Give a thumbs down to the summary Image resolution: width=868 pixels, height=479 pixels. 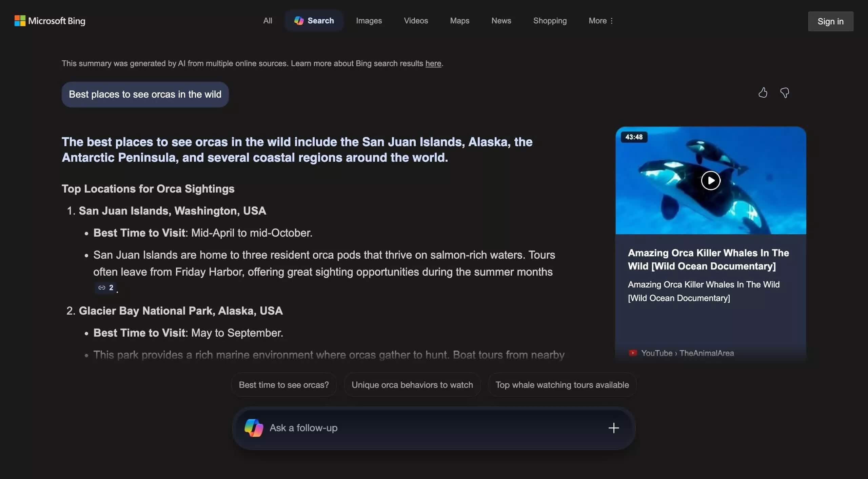point(785,93)
